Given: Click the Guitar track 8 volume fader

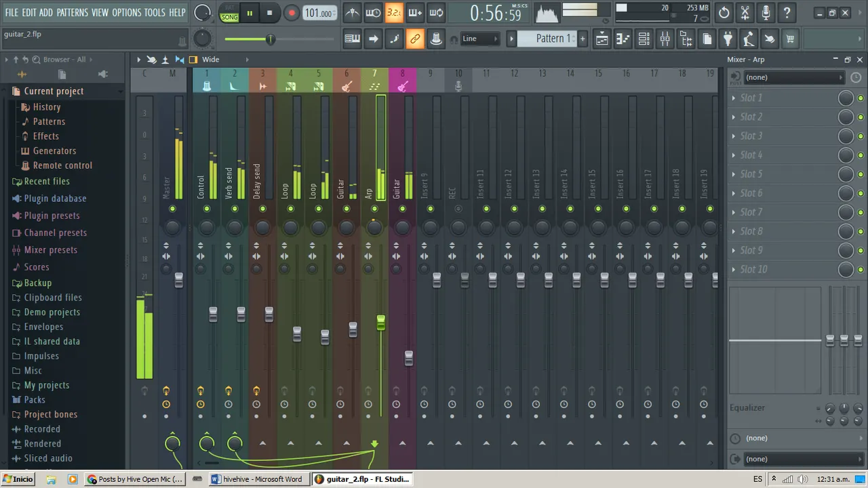Looking at the screenshot, I should pos(408,358).
